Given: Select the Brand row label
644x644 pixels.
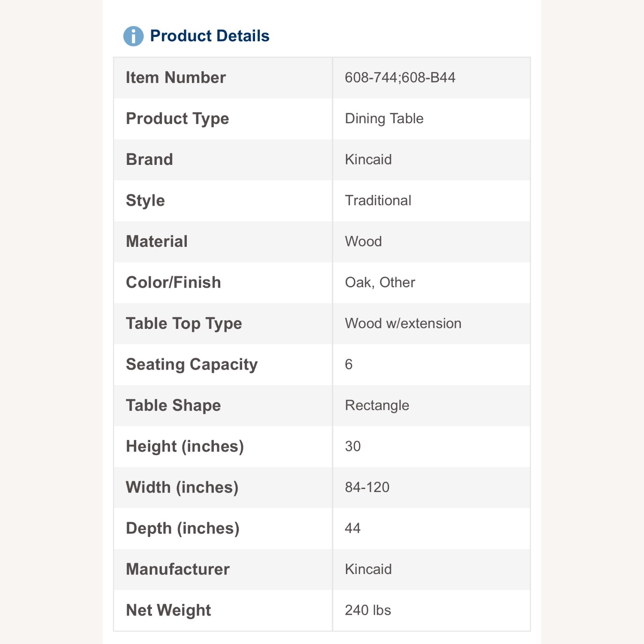Looking at the screenshot, I should pos(149,159).
